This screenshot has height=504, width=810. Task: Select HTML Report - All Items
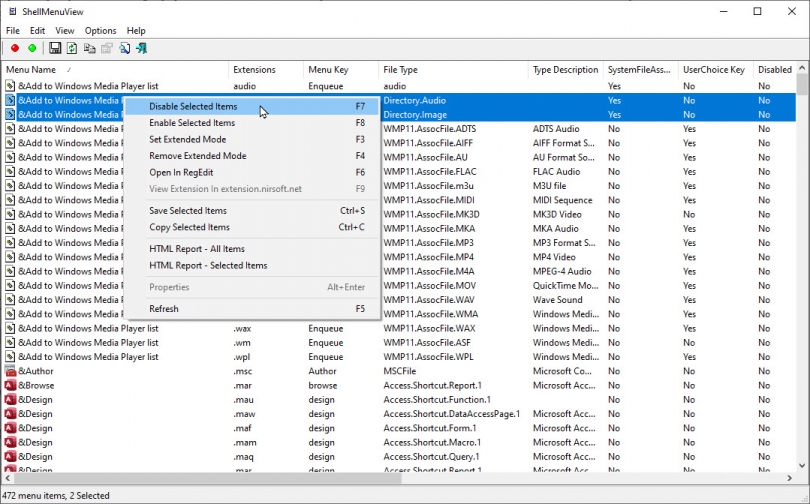click(196, 249)
